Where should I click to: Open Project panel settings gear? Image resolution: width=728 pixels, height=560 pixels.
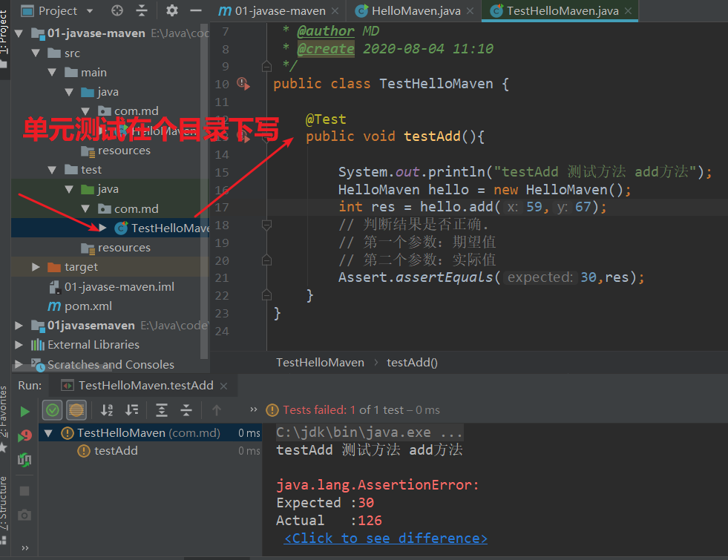coord(172,10)
